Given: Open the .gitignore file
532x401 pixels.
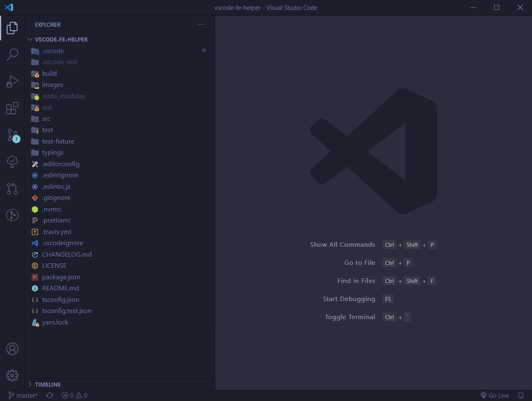Looking at the screenshot, I should 120,198.
